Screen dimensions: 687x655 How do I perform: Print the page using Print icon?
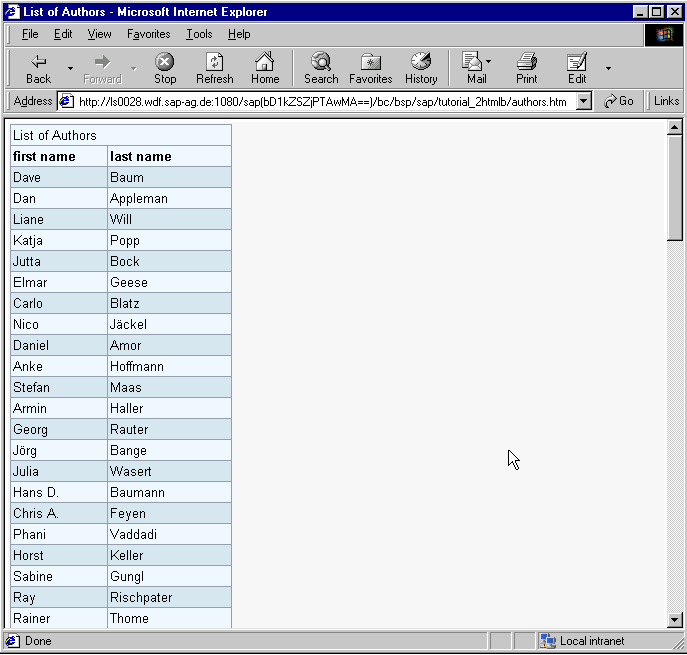(x=527, y=67)
